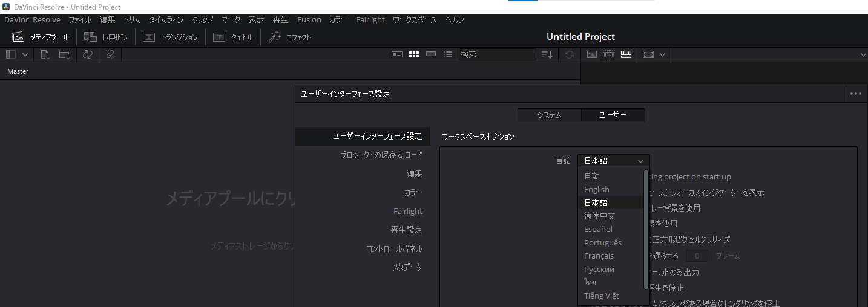Open the 同期ビン (Sync Bin) panel

point(106,37)
